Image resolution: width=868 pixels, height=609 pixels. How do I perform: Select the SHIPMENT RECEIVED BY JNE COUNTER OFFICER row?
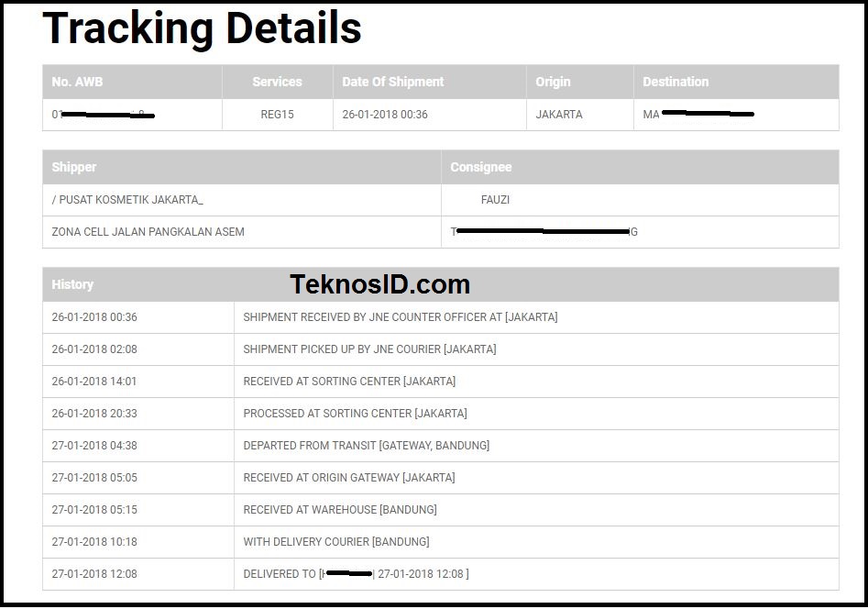[x=441, y=317]
